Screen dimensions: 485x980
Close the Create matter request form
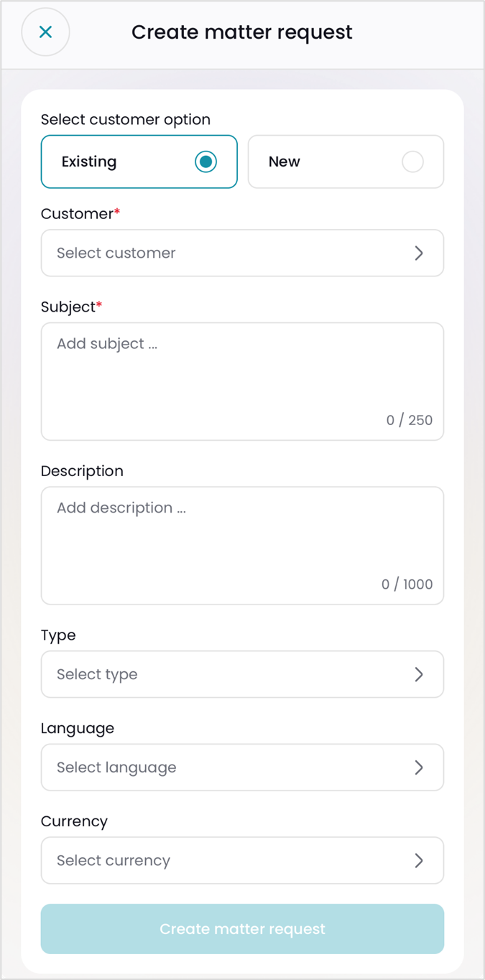click(x=45, y=32)
